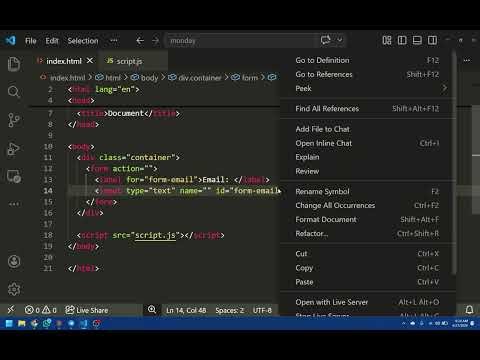Open the Accounts icon in activity bar

(14, 261)
